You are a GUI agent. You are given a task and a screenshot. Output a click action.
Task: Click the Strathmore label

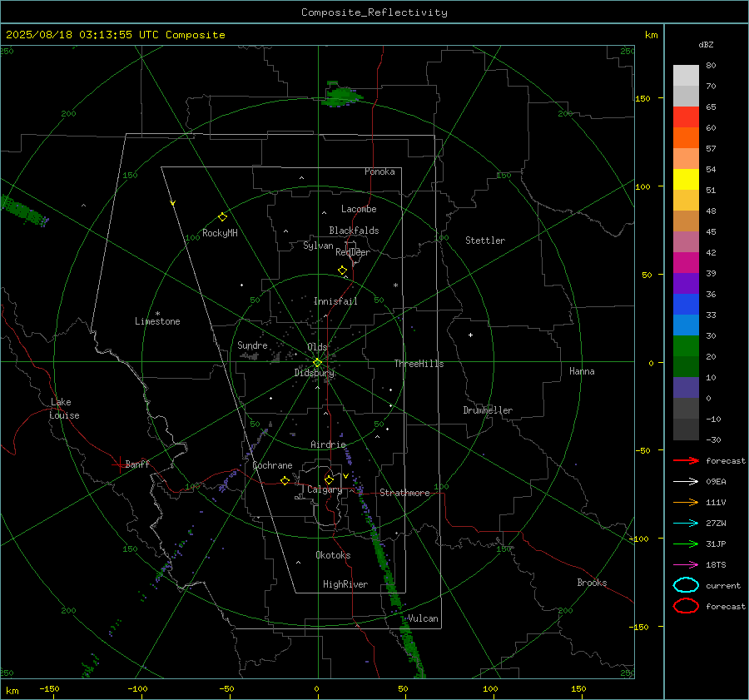click(404, 493)
